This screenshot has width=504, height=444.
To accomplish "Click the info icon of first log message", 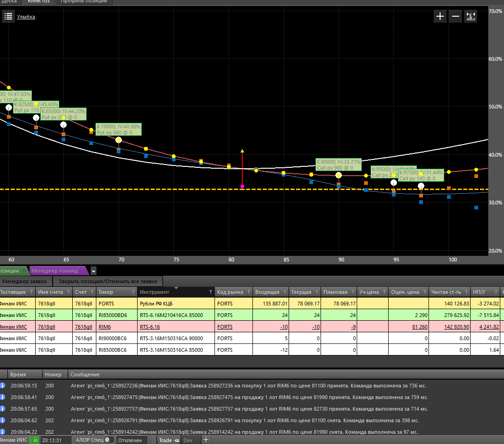I will pyautogui.click(x=2, y=386).
